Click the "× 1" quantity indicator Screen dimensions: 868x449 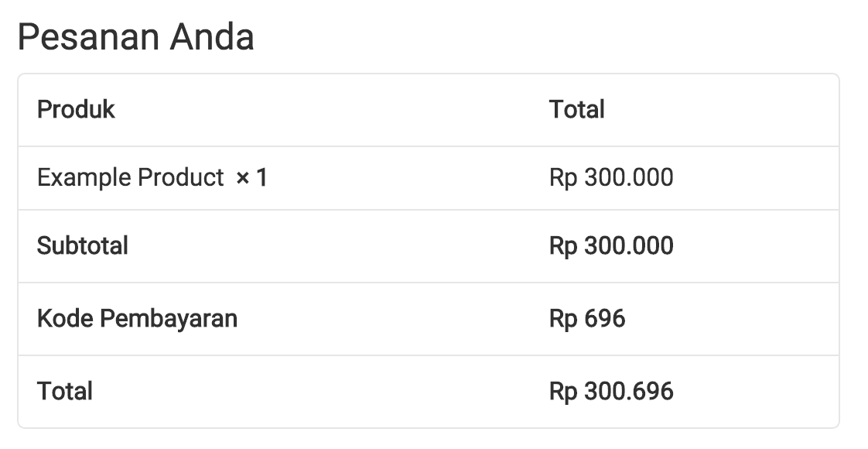click(x=251, y=178)
